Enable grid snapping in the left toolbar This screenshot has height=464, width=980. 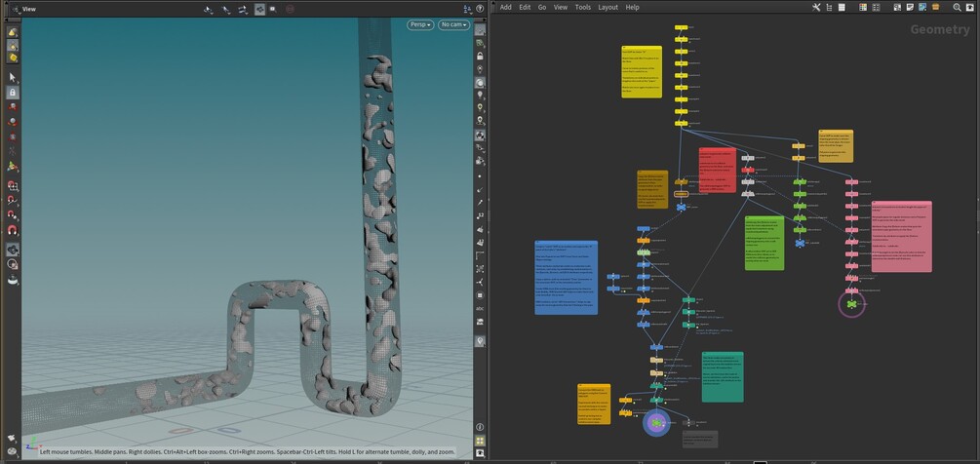click(13, 186)
